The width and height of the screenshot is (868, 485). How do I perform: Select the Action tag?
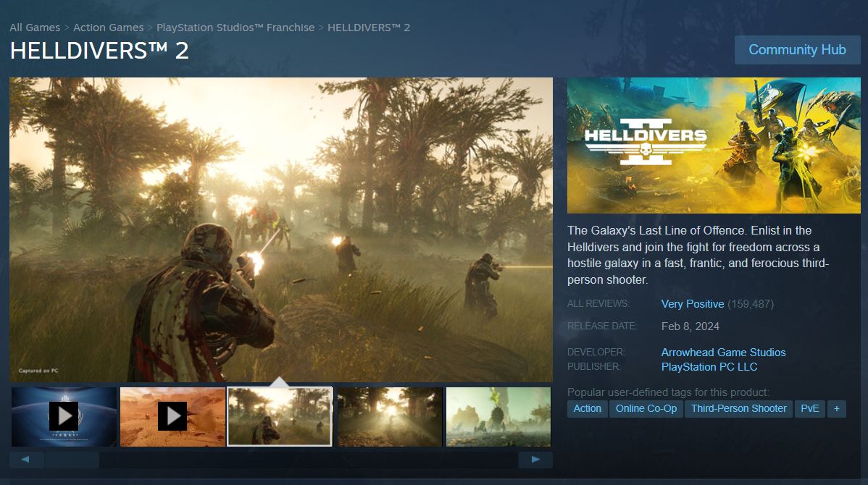(587, 408)
